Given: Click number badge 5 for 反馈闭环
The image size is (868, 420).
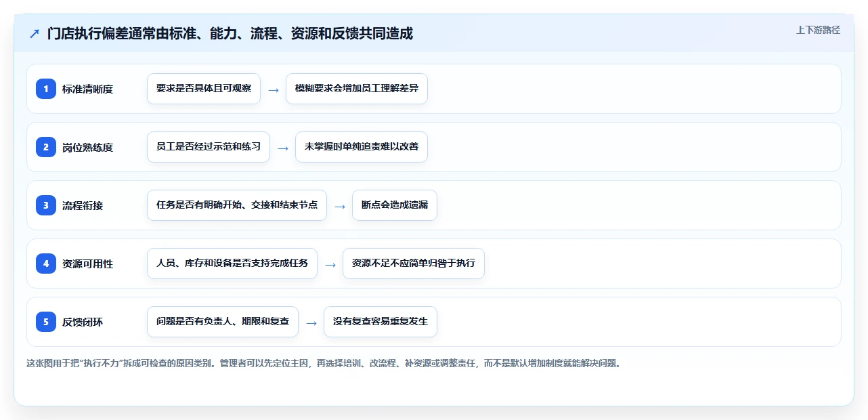Looking at the screenshot, I should click(46, 321).
